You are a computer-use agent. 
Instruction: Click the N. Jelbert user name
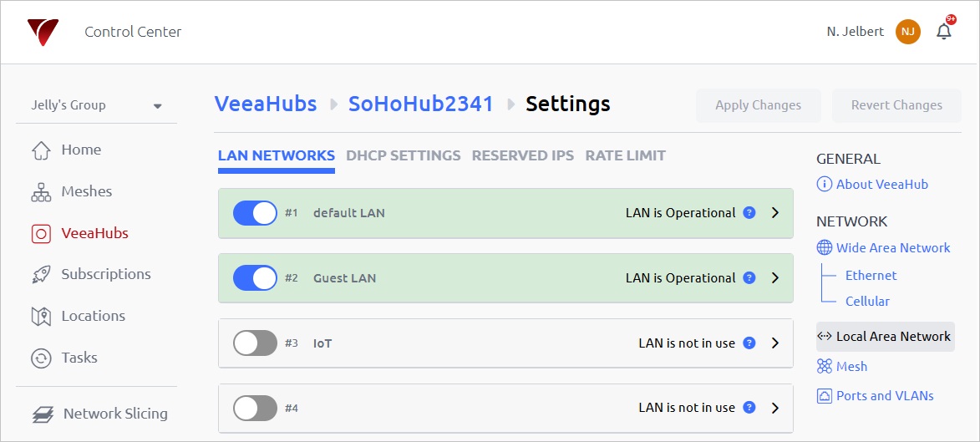(855, 32)
